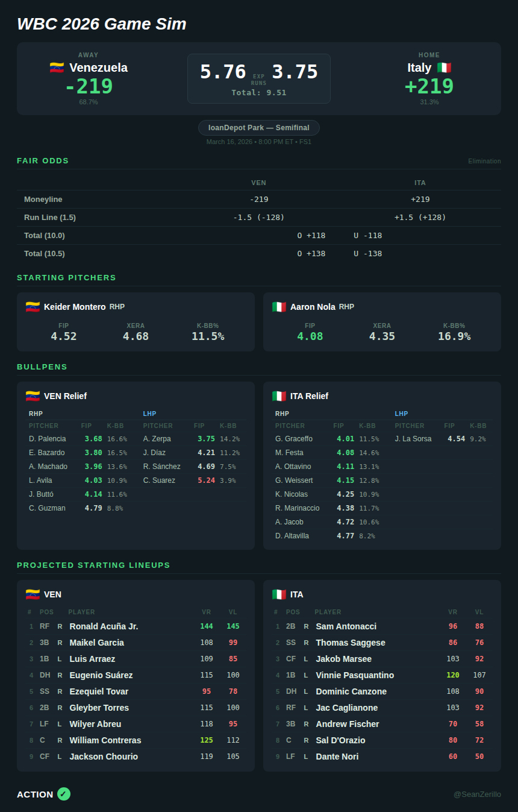518x812 pixels.
Task: Click the flag in the VEN lineup header
Action: point(33,594)
